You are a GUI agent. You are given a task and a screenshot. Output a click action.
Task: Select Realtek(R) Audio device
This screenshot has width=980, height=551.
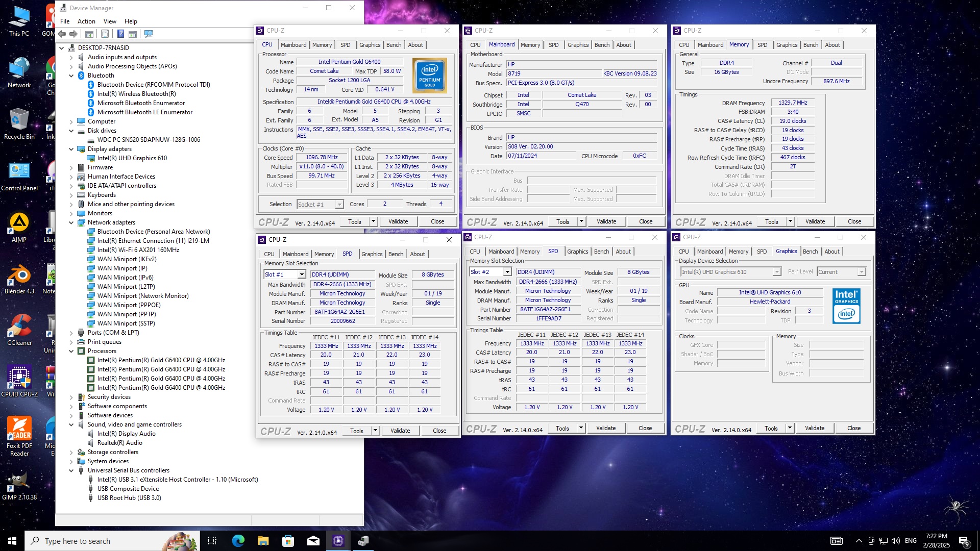(120, 443)
